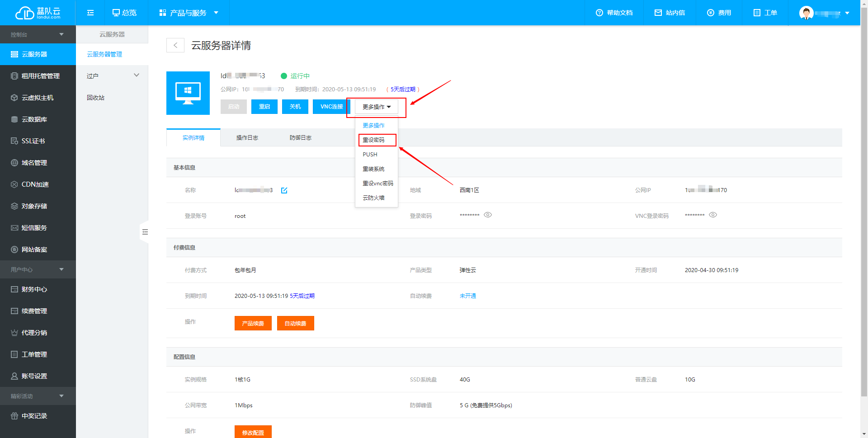Viewport: 868px width, 438px height.
Task: Open 帮助文档 help docs
Action: coord(614,13)
